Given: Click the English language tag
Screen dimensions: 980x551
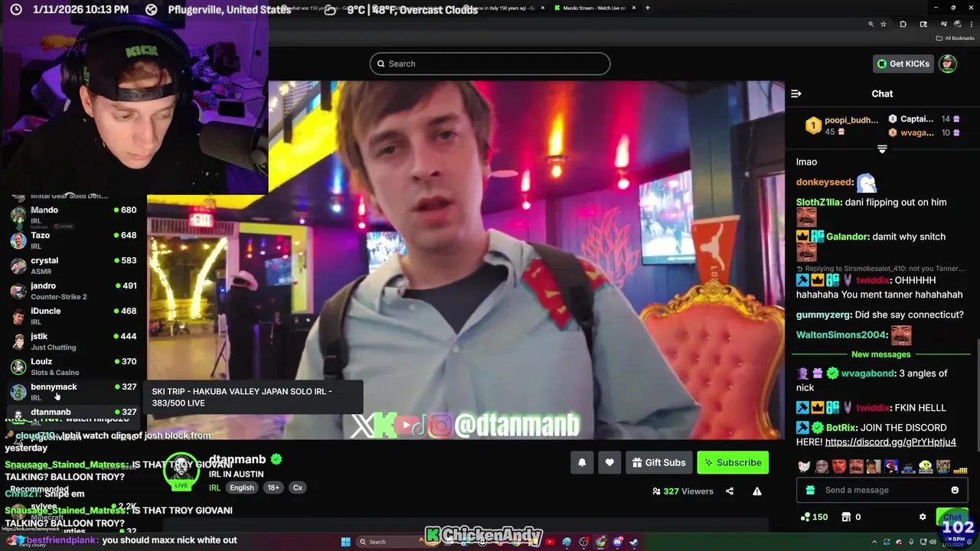Looking at the screenshot, I should pyautogui.click(x=242, y=487).
